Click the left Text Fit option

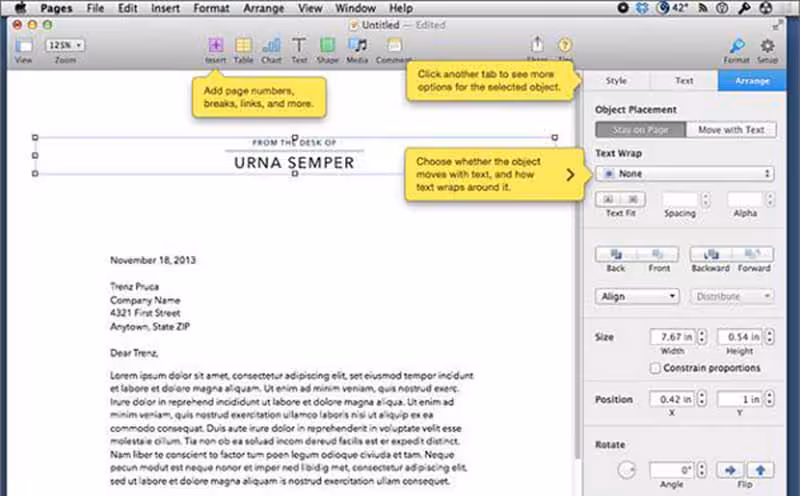[608, 199]
